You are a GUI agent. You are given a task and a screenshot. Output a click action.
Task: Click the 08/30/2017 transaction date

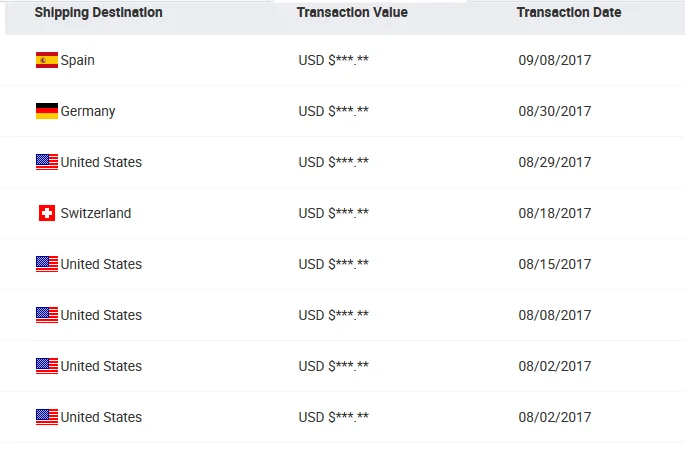coord(555,111)
